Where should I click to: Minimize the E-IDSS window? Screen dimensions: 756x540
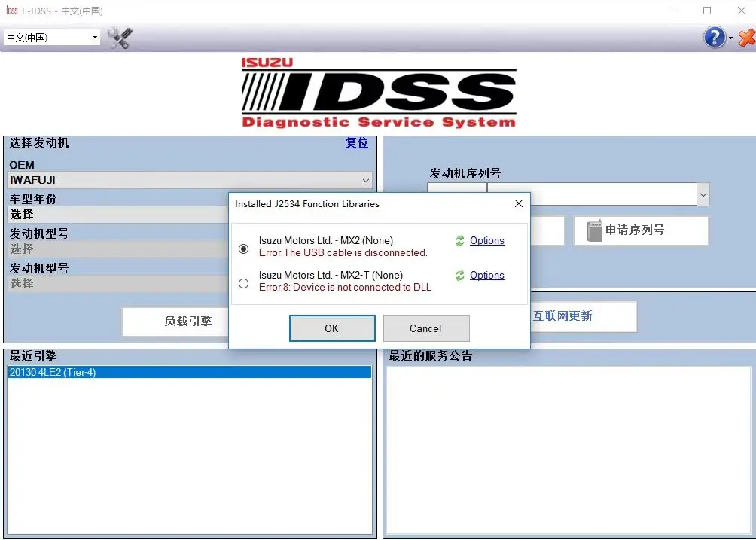674,11
